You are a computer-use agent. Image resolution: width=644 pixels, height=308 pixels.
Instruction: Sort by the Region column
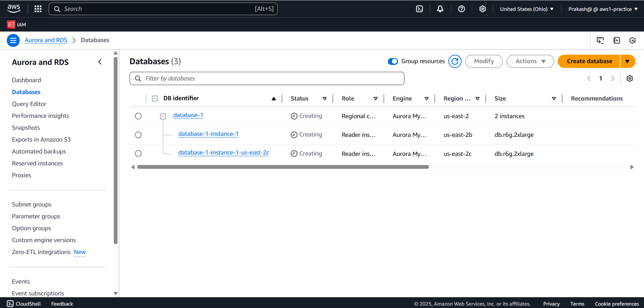[x=478, y=98]
